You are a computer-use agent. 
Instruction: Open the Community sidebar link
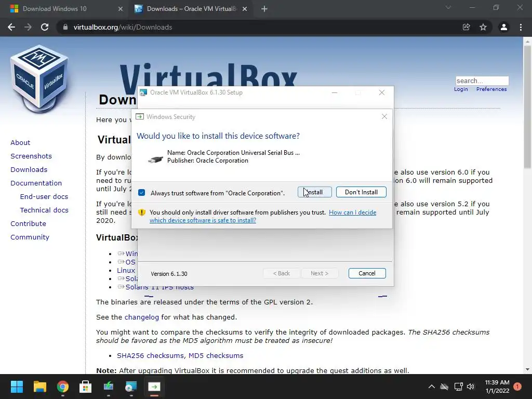click(x=30, y=237)
